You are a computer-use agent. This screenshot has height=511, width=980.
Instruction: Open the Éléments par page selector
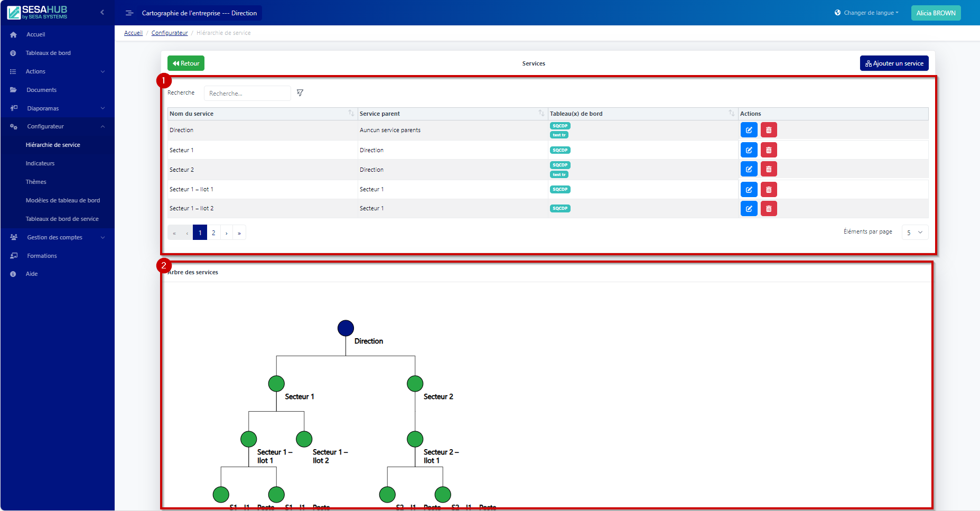click(x=914, y=233)
